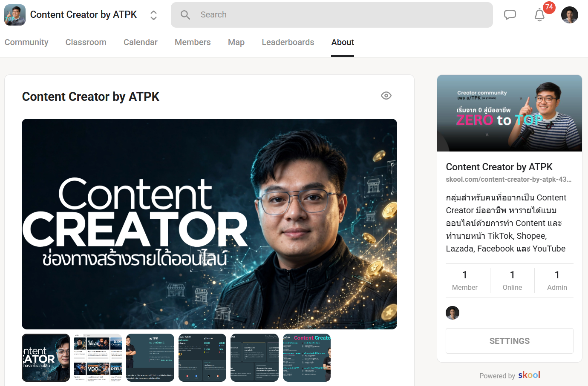Screen dimensions: 588x386
Task: Select the About tab
Action: [x=343, y=42]
